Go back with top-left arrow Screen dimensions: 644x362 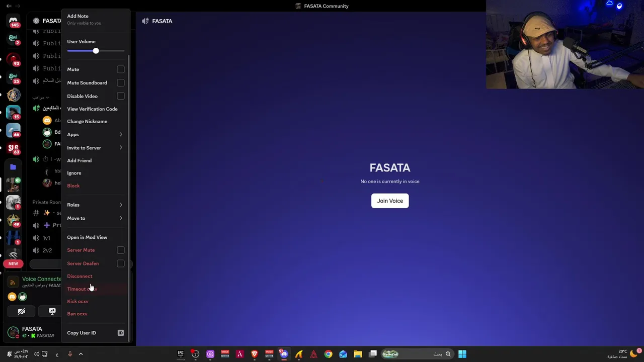pos(9,6)
